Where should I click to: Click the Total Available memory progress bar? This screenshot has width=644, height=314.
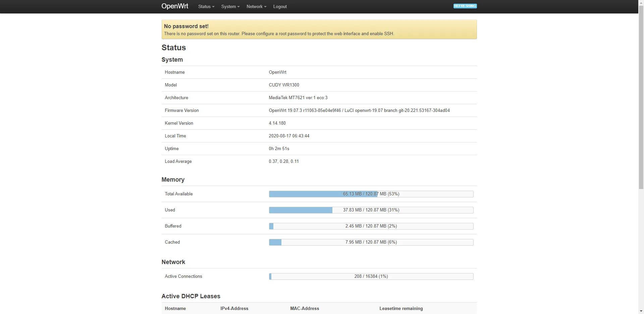click(x=371, y=194)
